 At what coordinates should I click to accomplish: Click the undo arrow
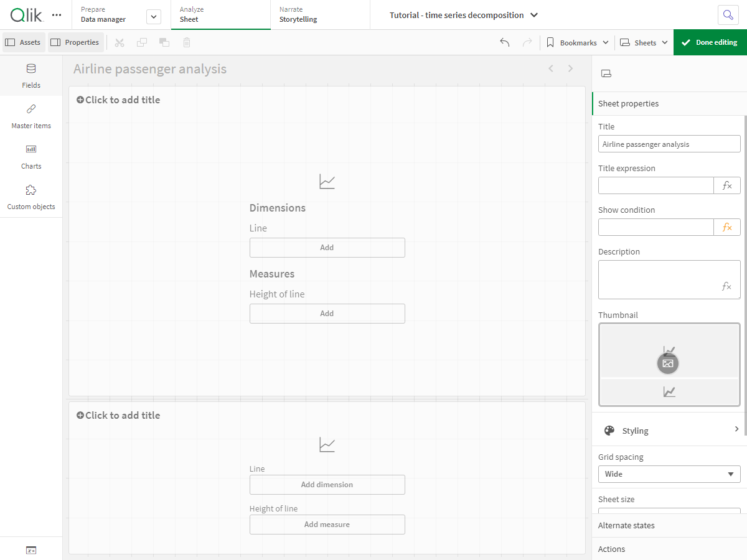505,42
